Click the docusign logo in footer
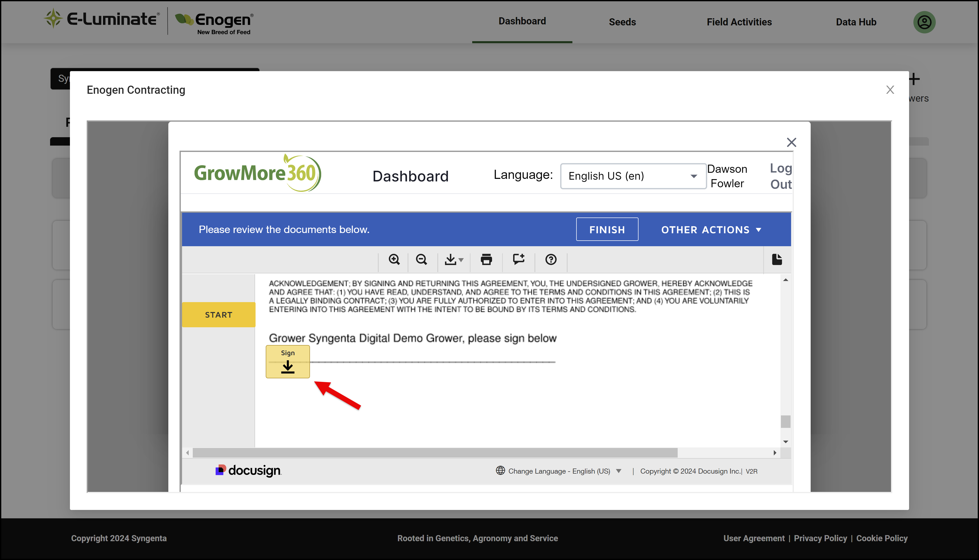The width and height of the screenshot is (979, 560). pos(248,470)
